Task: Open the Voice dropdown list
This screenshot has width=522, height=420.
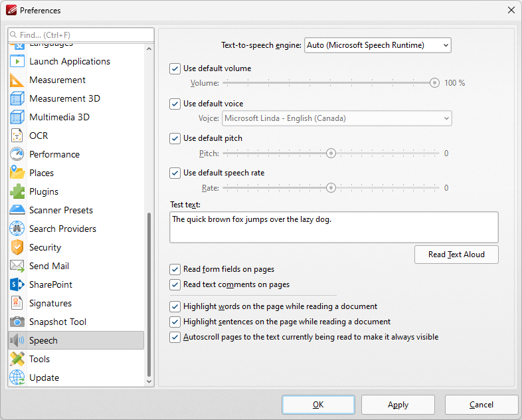Action: (337, 118)
